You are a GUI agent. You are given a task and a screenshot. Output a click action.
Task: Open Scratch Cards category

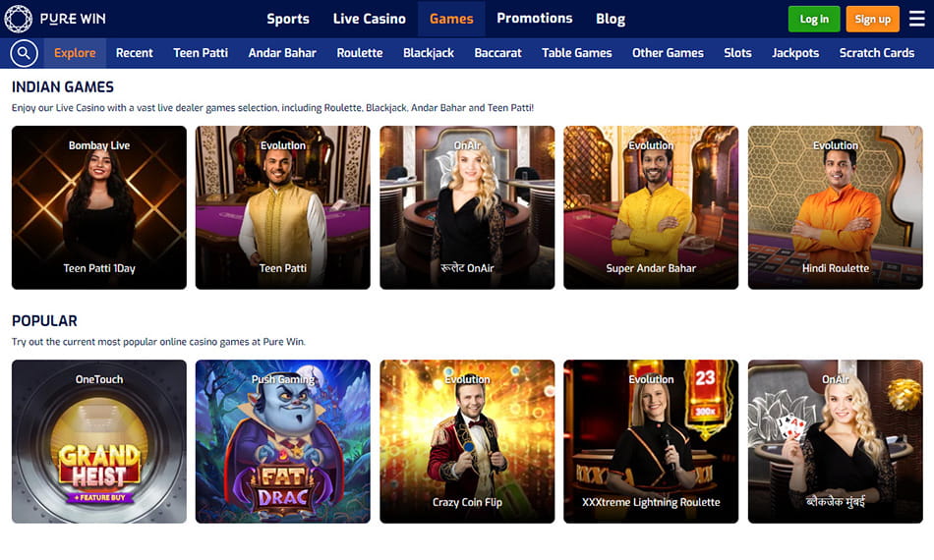click(x=877, y=53)
